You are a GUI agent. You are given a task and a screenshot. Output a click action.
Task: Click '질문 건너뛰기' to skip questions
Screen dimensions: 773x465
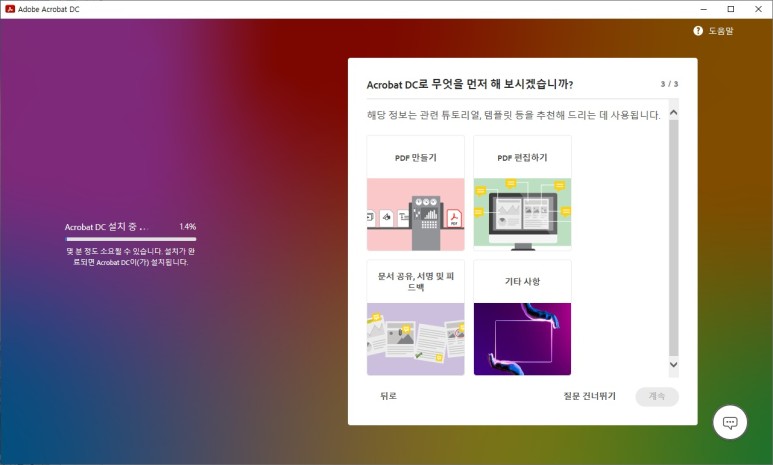[x=590, y=396]
